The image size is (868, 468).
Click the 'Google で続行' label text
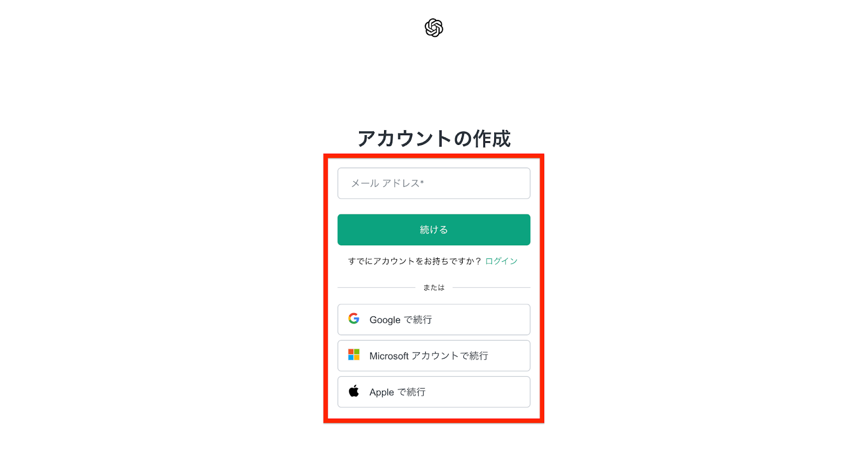tap(401, 320)
